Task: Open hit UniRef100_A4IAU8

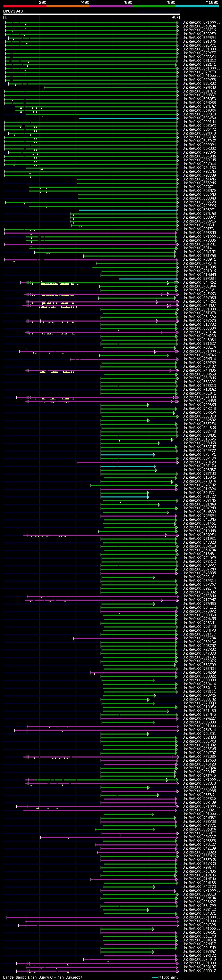Action: point(199,397)
